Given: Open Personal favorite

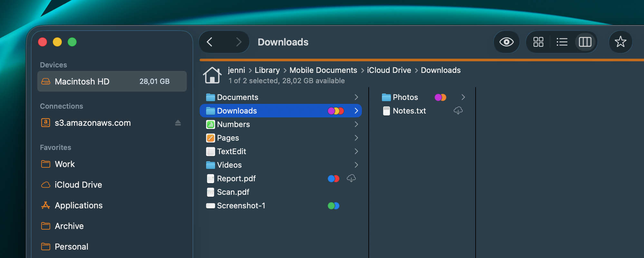Looking at the screenshot, I should tap(71, 246).
